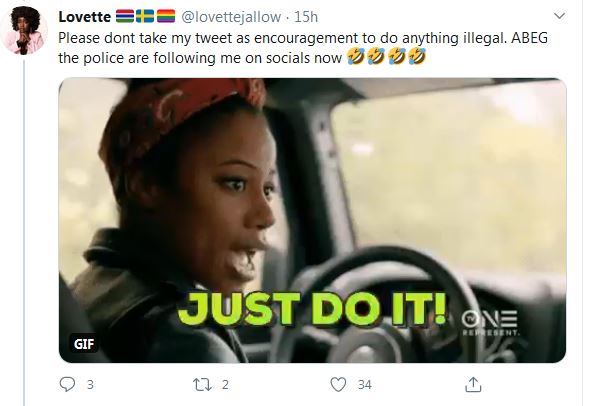The width and height of the screenshot is (601, 406).
Task: Click the retweet count of 2
Action: pyautogui.click(x=225, y=384)
